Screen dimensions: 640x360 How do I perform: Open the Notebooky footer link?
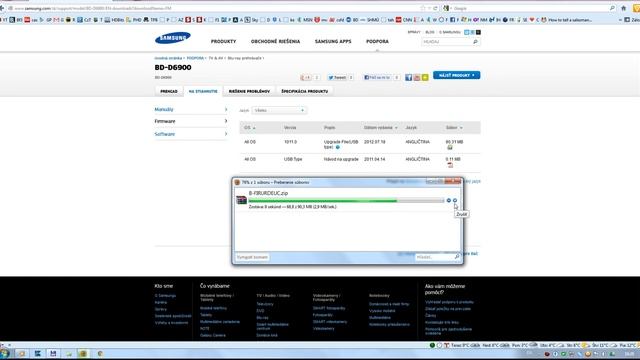coord(379,296)
